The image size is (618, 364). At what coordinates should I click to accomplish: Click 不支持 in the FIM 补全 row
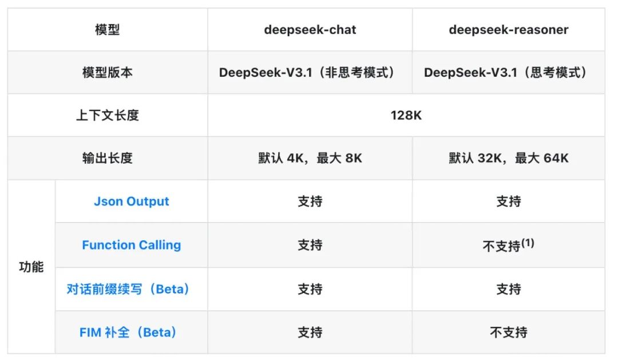pos(509,333)
